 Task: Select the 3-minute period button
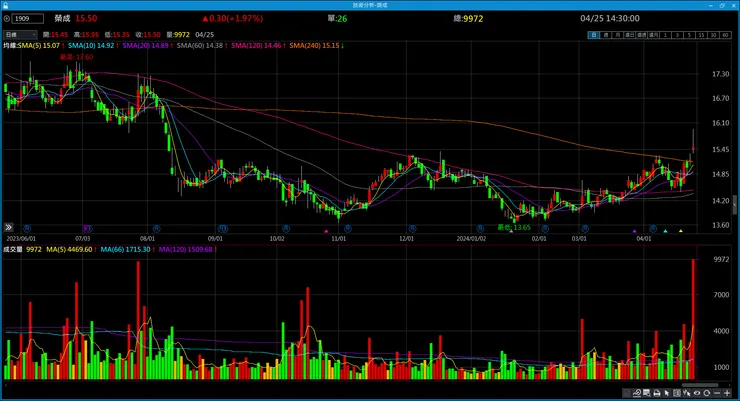click(x=677, y=35)
